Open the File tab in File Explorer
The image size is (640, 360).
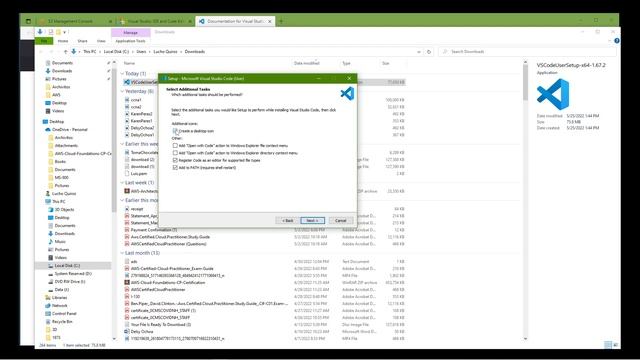[44, 41]
